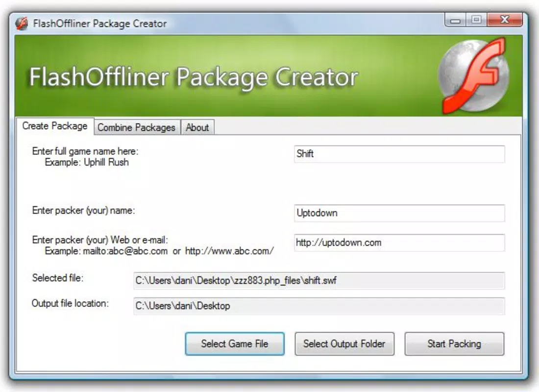This screenshot has width=539, height=392.
Task: Minimize the FlashOffliner window
Action: [x=456, y=20]
